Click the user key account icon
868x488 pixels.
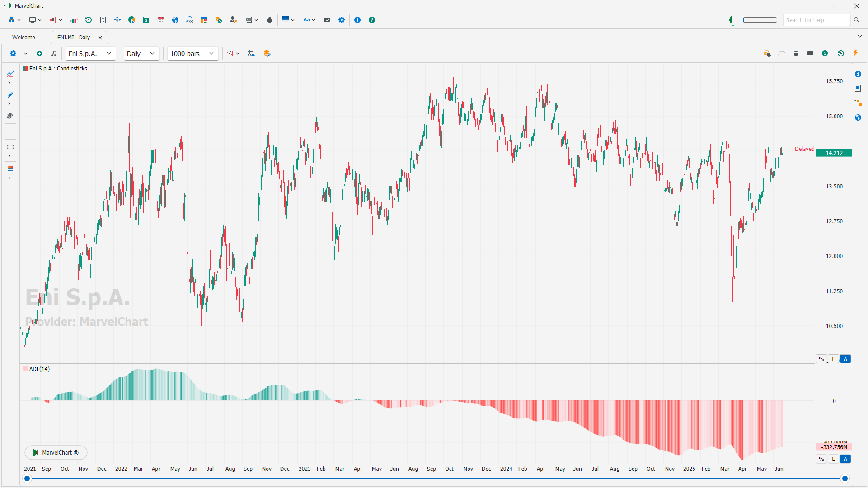click(233, 20)
